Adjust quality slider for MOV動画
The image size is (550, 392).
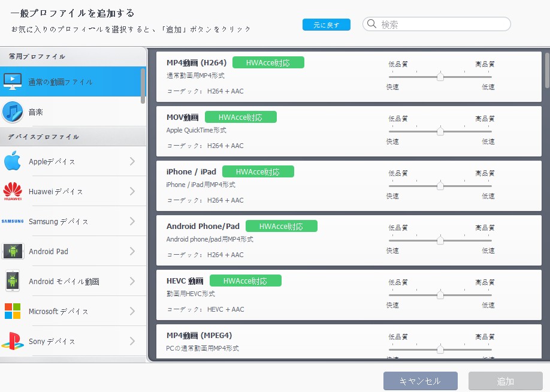pos(440,131)
